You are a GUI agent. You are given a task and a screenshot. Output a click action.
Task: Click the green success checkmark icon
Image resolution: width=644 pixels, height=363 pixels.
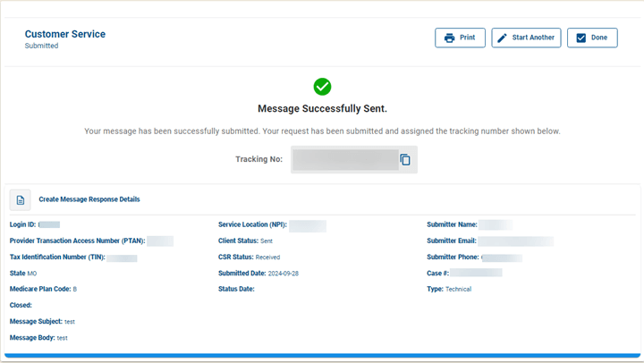pyautogui.click(x=322, y=87)
